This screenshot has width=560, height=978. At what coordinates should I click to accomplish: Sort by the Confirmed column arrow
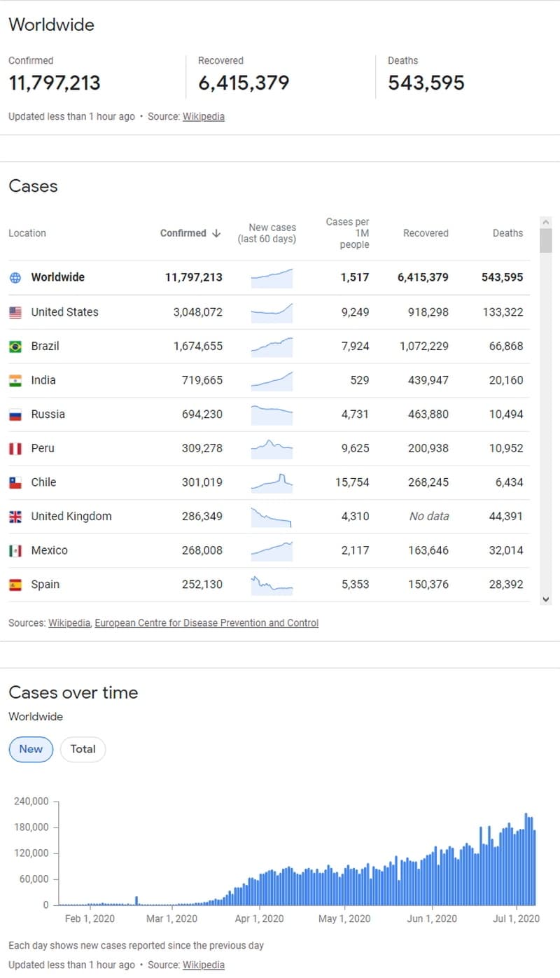pos(216,233)
